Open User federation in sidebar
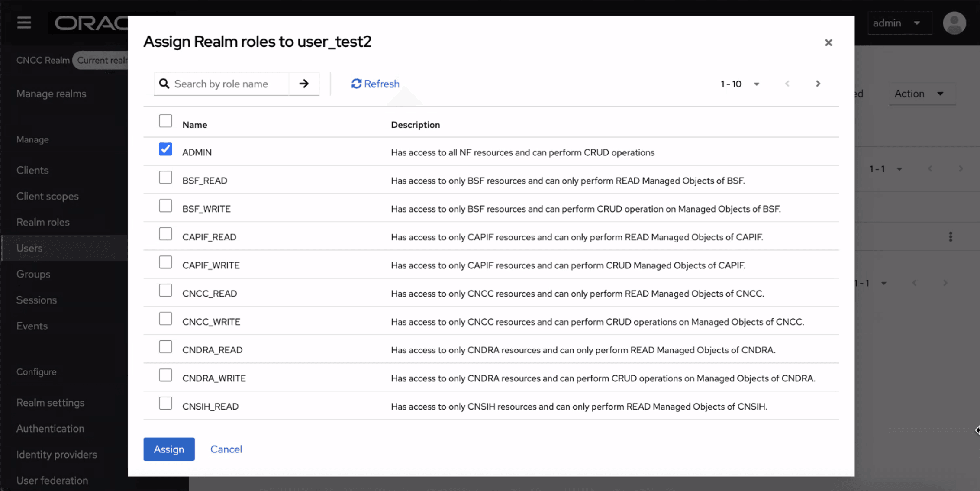The image size is (980, 491). tap(52, 481)
